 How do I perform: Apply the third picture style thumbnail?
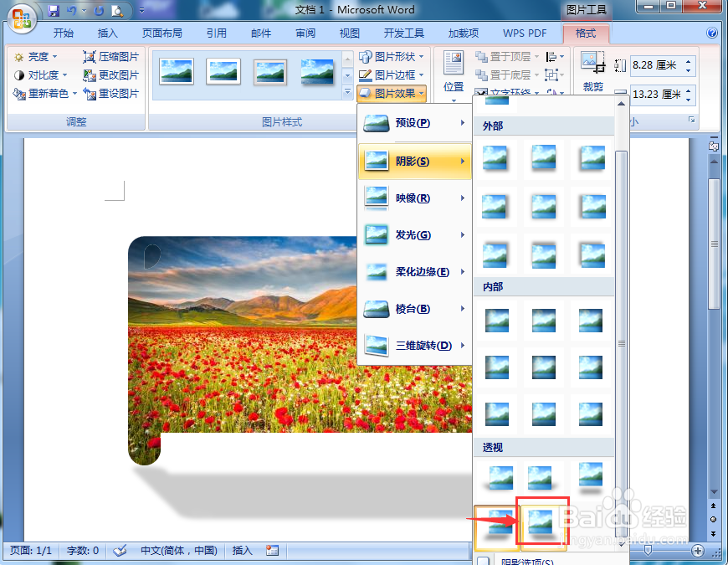pos(270,71)
